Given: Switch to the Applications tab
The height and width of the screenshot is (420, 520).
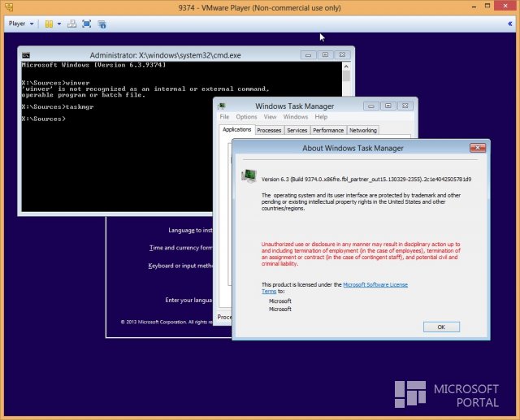Looking at the screenshot, I should pos(236,130).
